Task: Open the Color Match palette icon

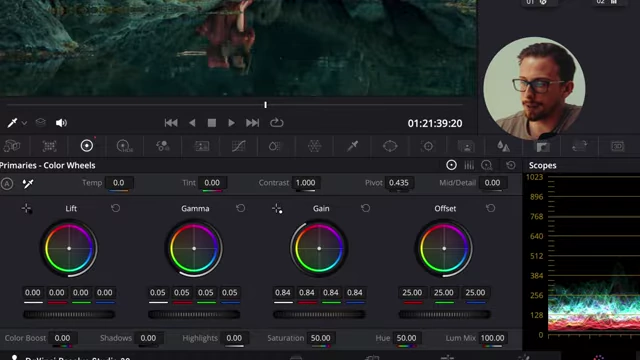Action: 49,146
